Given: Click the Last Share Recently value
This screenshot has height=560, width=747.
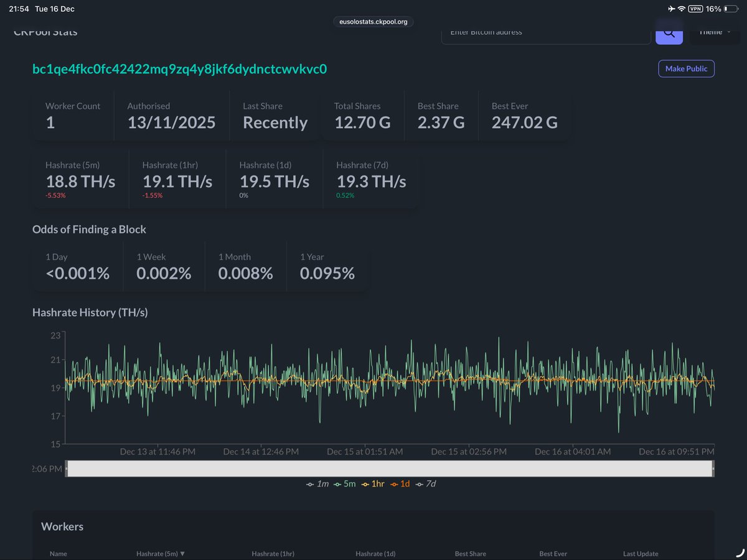Looking at the screenshot, I should pyautogui.click(x=275, y=123).
